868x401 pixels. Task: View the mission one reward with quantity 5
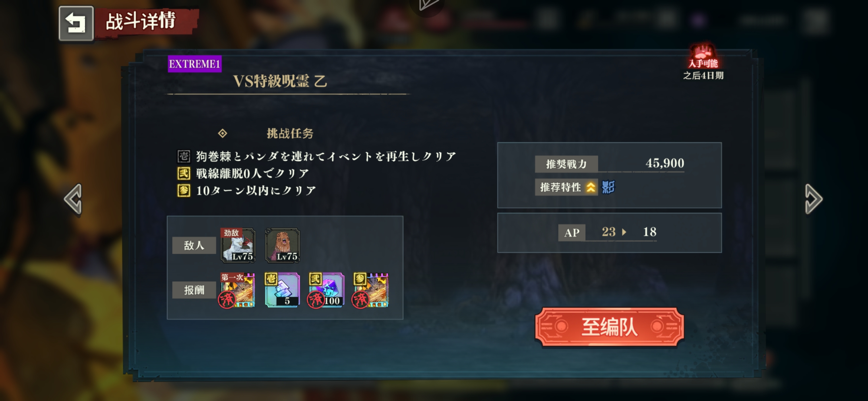tap(282, 290)
